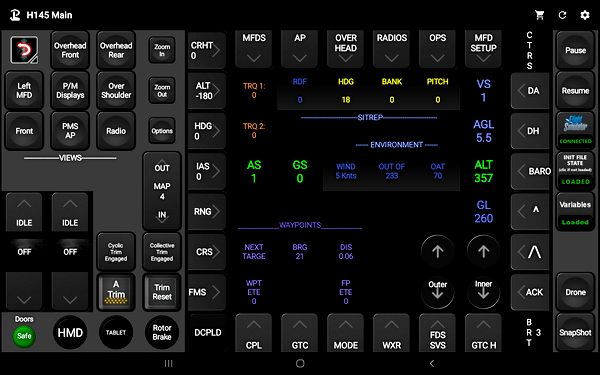
Task: Select the GTC bottom key
Action: click(300, 333)
